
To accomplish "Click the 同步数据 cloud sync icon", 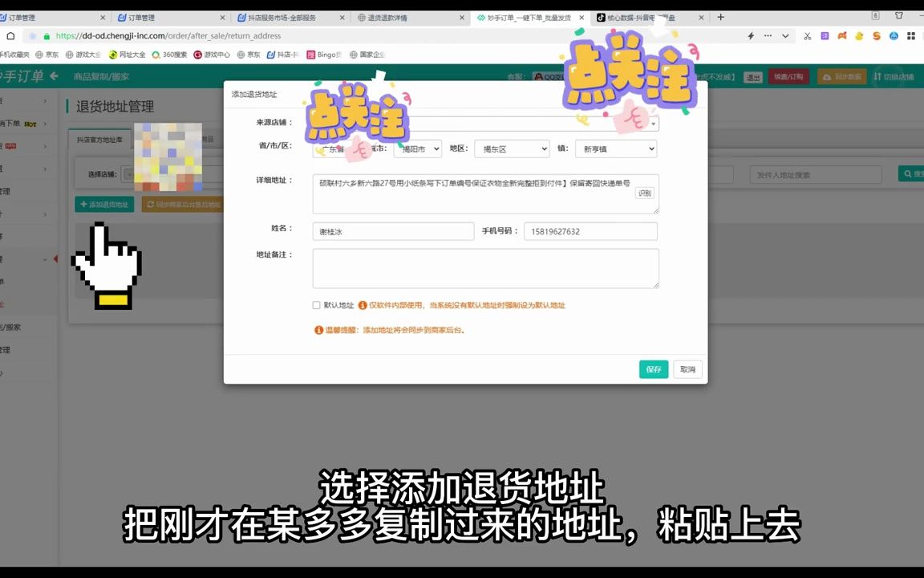I will coord(826,77).
